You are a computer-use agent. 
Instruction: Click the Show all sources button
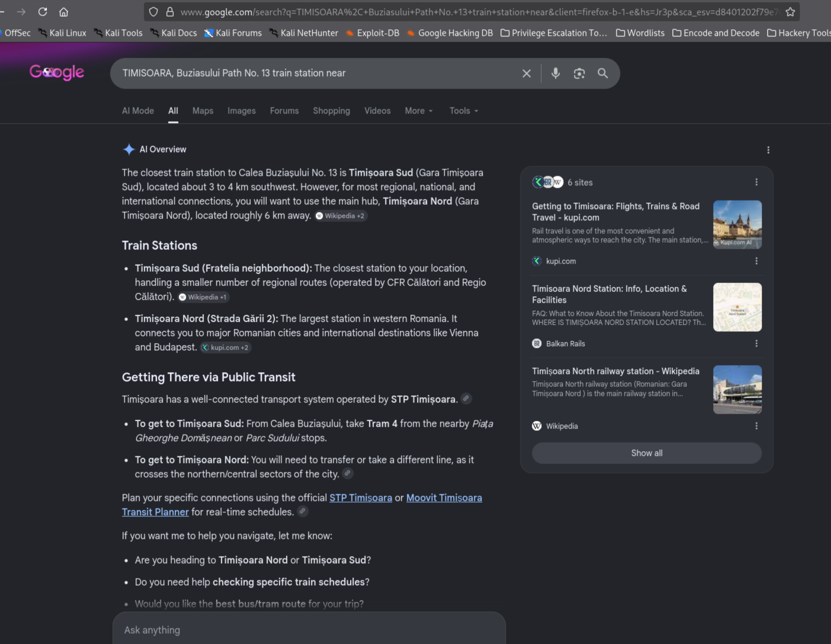pyautogui.click(x=647, y=453)
